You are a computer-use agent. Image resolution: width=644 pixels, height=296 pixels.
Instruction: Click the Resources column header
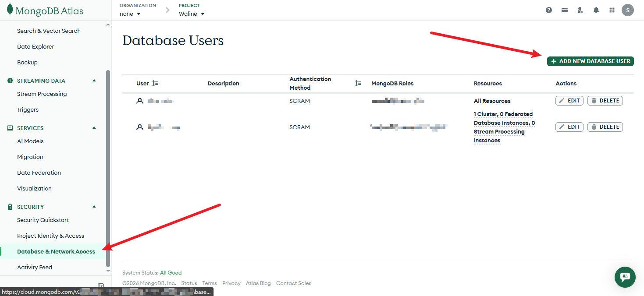[x=488, y=83]
